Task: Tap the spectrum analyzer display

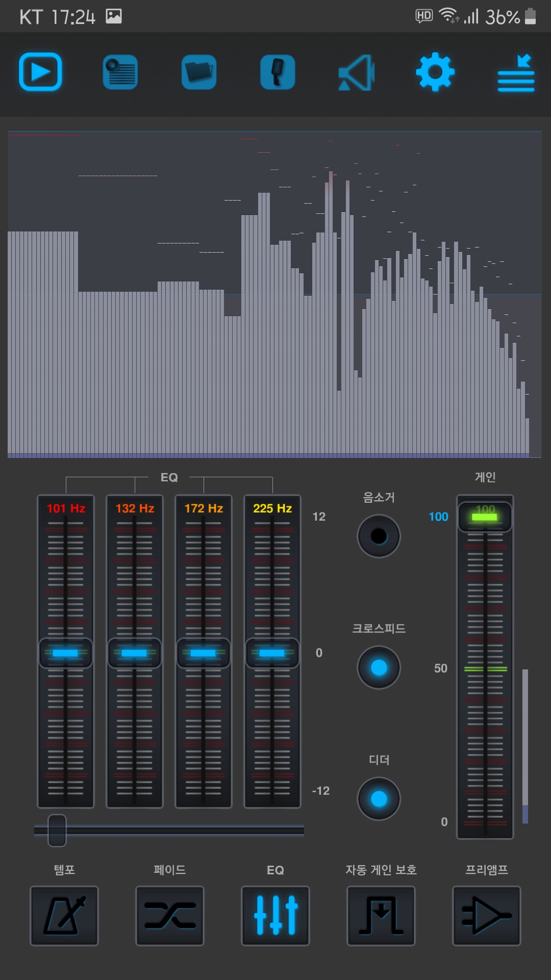Action: click(x=274, y=295)
